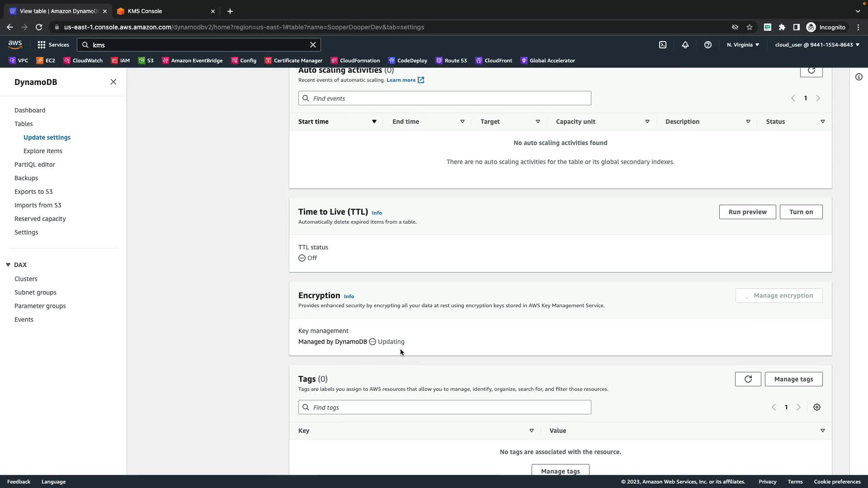Open the info panel icon at right

859,77
